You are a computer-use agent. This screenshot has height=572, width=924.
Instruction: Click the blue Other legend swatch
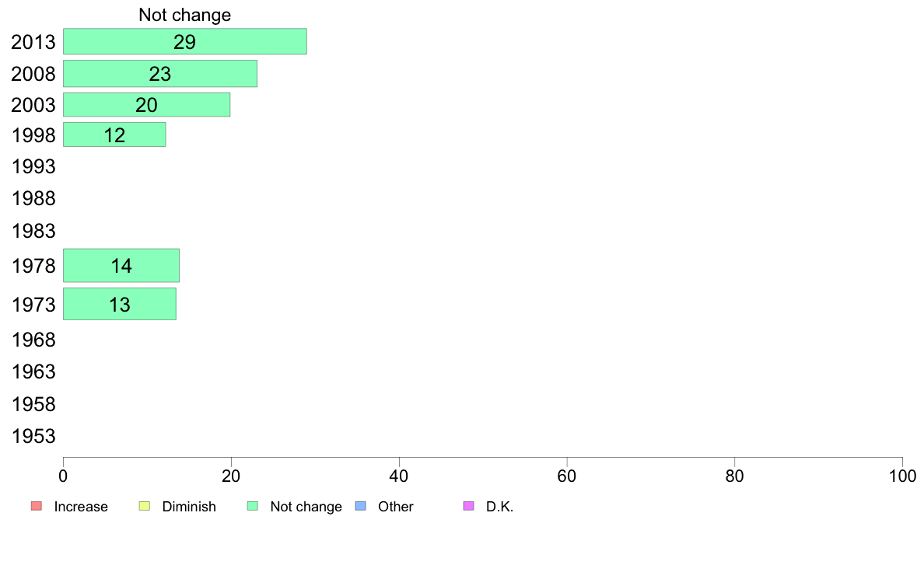(361, 506)
